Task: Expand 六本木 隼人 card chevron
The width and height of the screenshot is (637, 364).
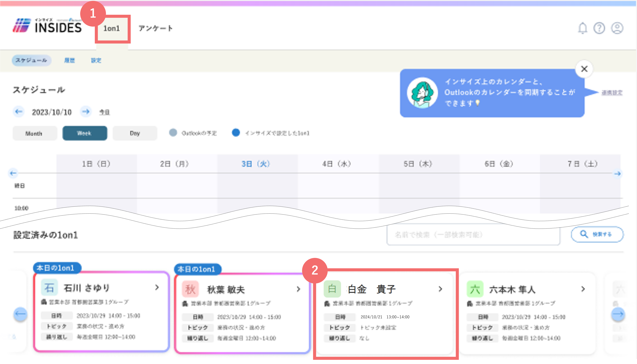Action: (583, 289)
